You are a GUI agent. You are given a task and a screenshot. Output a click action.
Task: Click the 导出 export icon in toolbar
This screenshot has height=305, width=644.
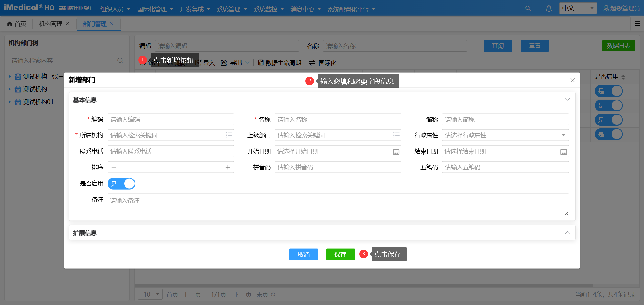pos(224,63)
